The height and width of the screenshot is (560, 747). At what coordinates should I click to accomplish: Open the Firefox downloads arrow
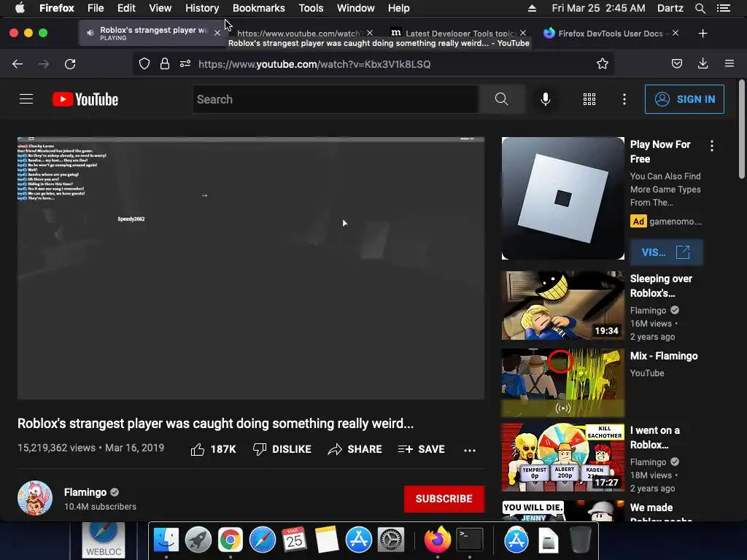(703, 64)
